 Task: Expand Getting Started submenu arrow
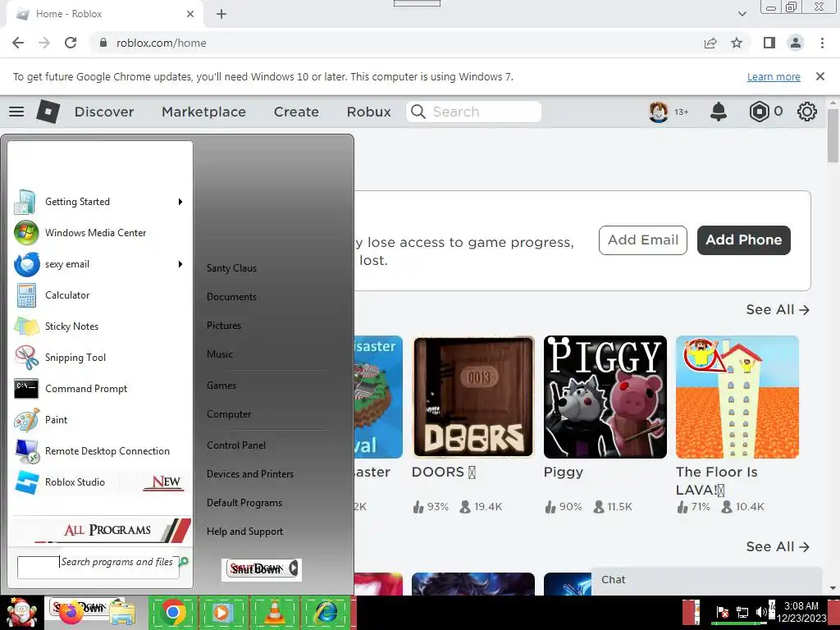coord(180,202)
